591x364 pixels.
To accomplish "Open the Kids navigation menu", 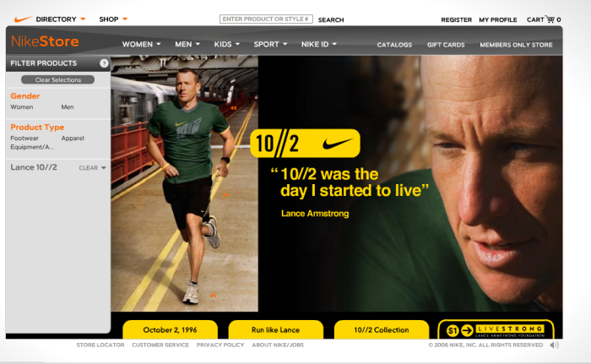I will pos(226,44).
